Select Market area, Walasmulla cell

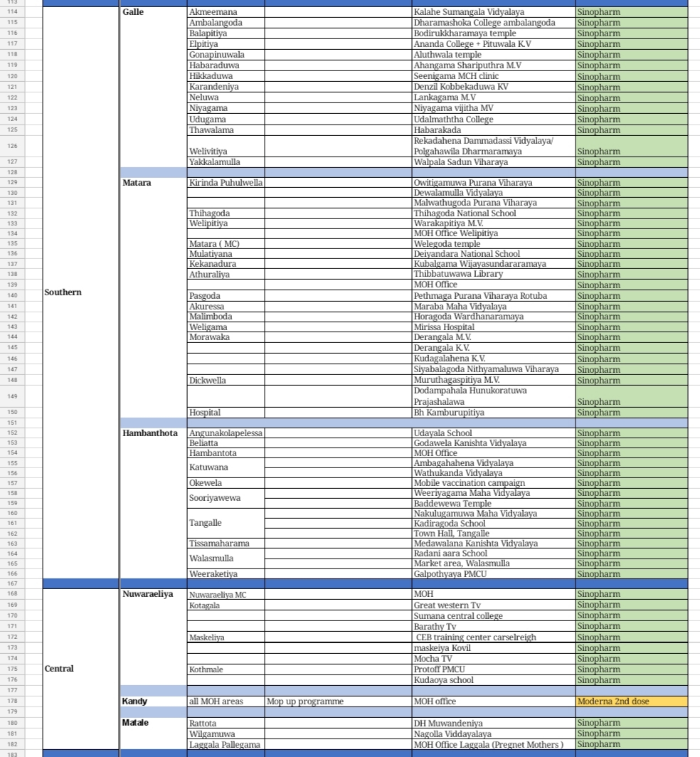coord(494,563)
